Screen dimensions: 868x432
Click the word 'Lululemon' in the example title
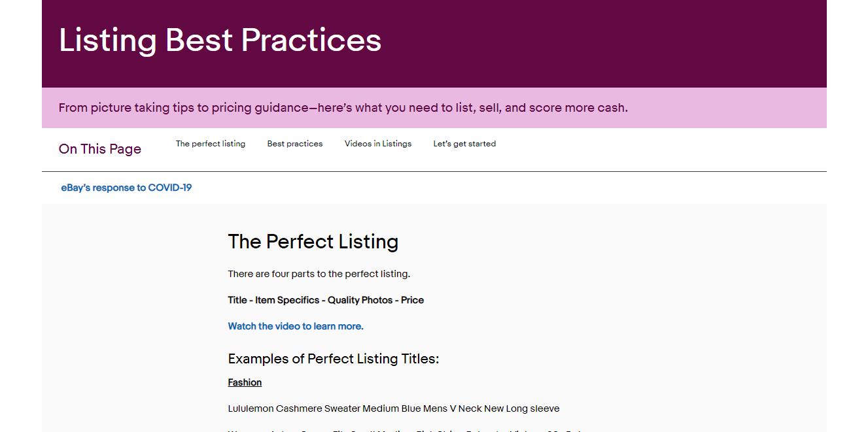(251, 408)
